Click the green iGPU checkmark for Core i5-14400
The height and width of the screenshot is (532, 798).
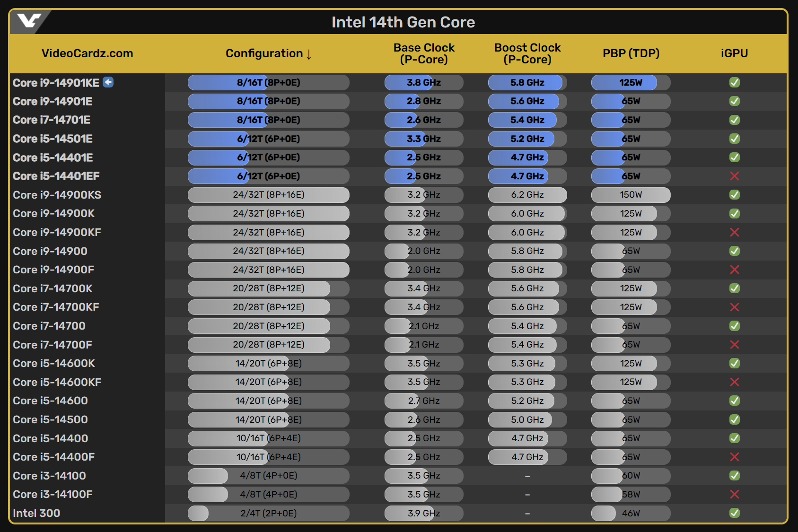pos(735,438)
